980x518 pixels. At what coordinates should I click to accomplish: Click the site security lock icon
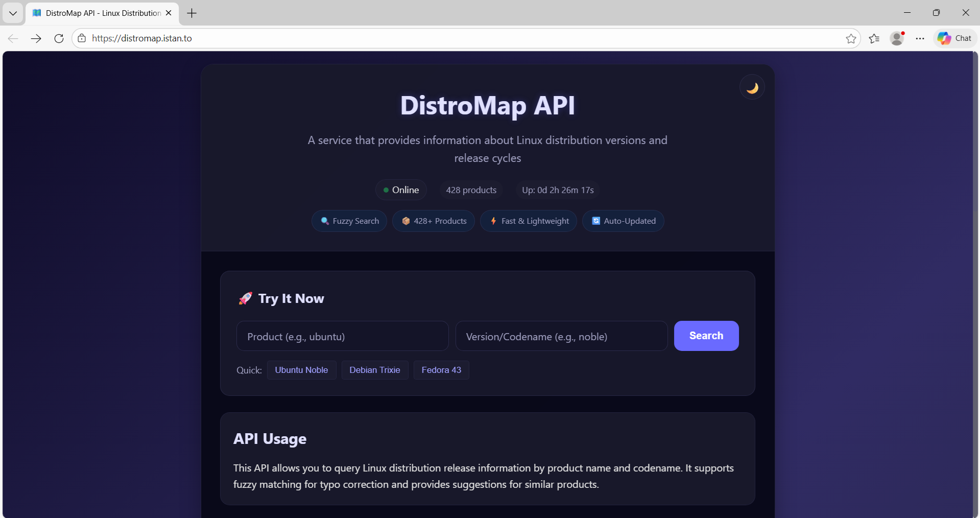tap(82, 38)
